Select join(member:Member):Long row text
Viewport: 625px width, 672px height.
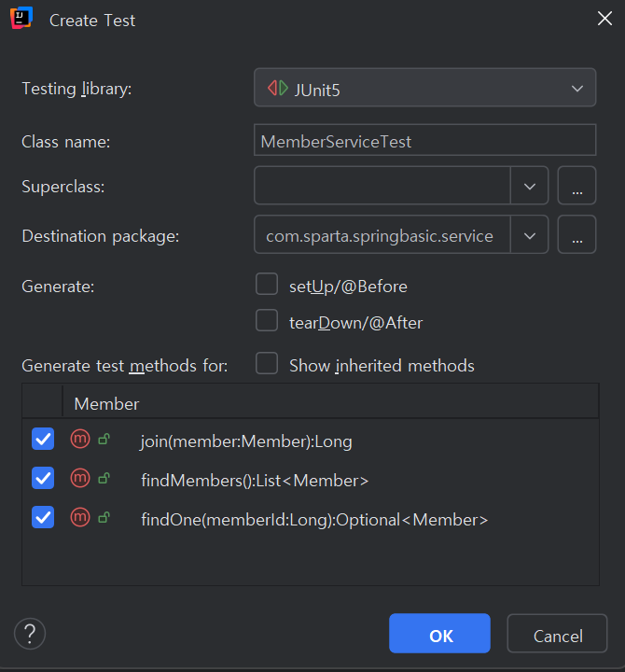coord(246,441)
